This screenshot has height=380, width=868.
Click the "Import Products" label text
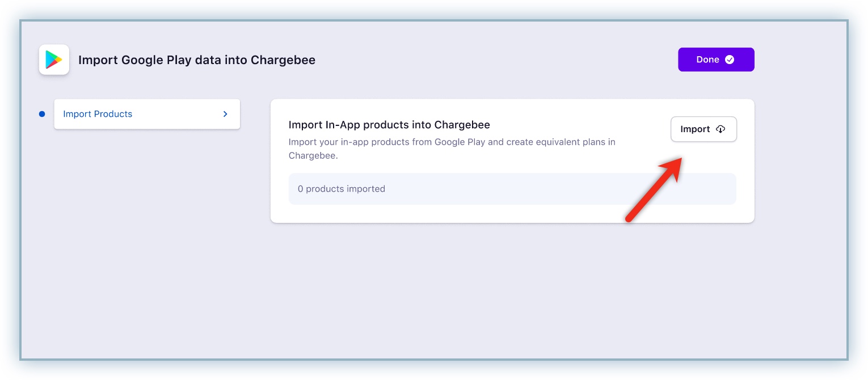[x=98, y=114]
